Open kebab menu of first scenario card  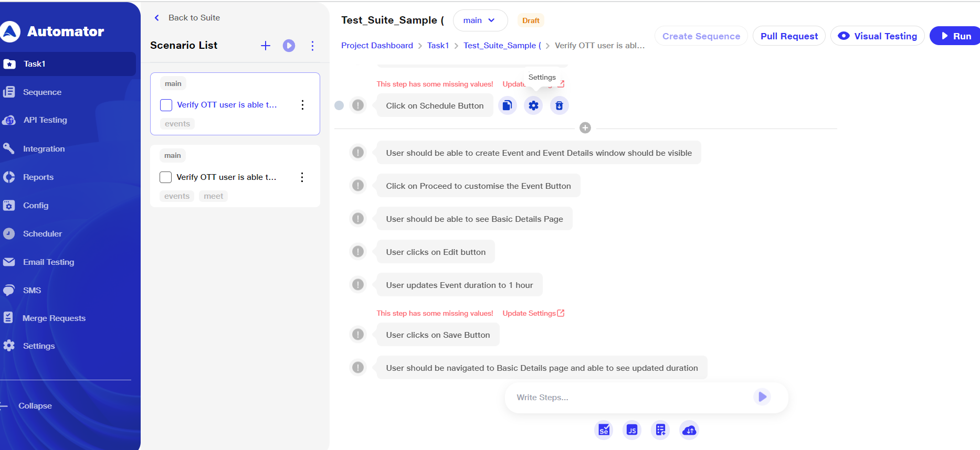tap(302, 105)
